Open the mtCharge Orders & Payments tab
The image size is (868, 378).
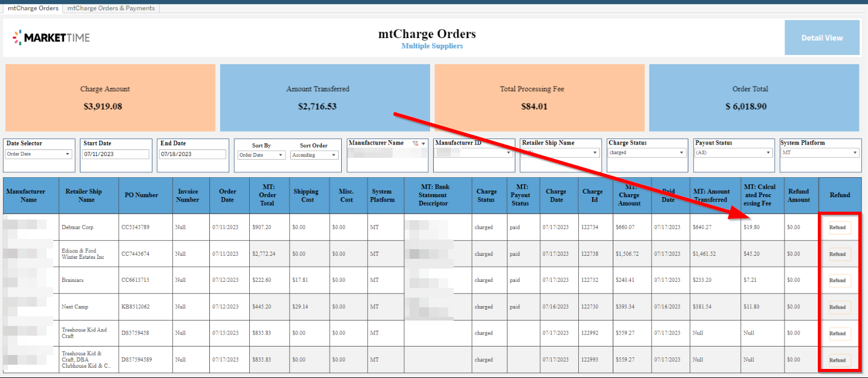(x=111, y=8)
